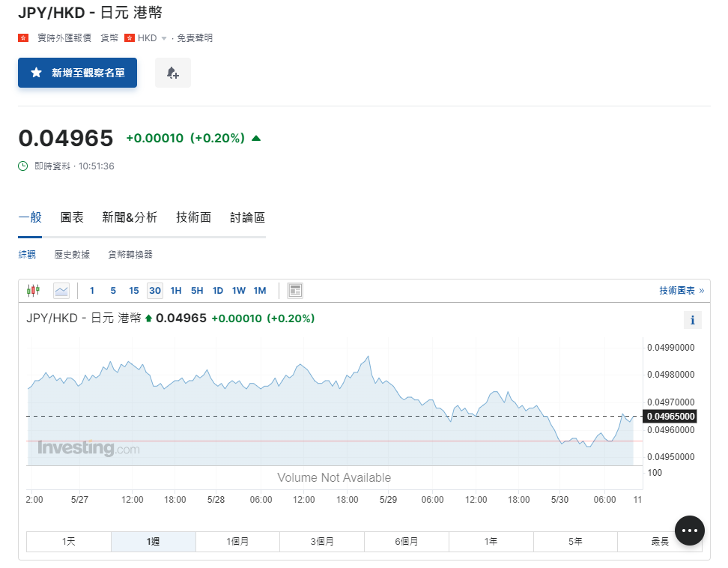Select the area chart type icon
The height and width of the screenshot is (568, 728).
coord(61,291)
